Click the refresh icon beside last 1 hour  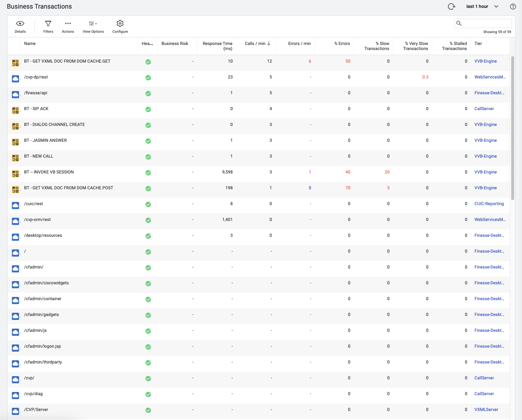click(451, 6)
